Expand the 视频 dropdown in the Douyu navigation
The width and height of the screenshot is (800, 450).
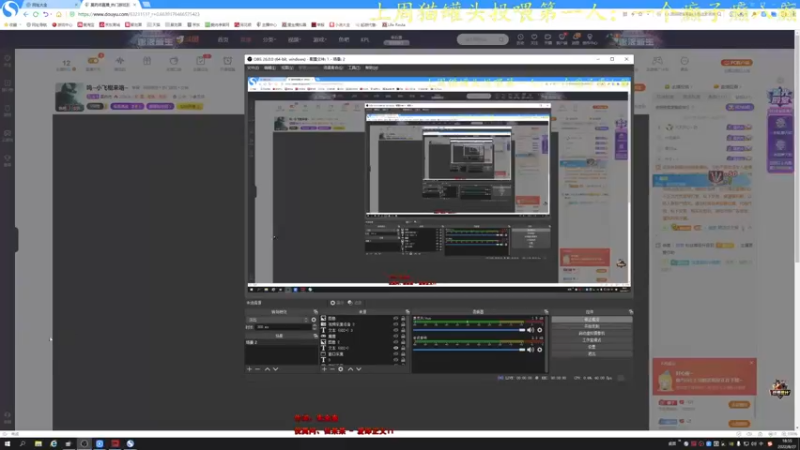293,39
